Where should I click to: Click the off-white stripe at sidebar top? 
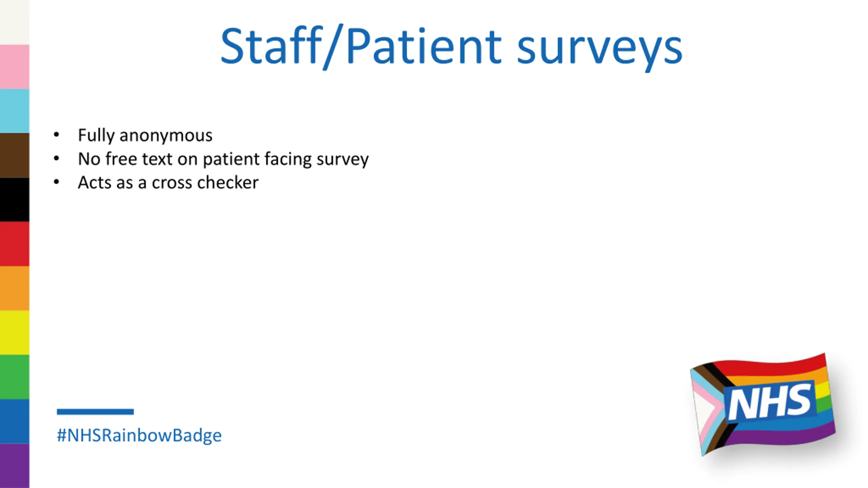(15, 22)
